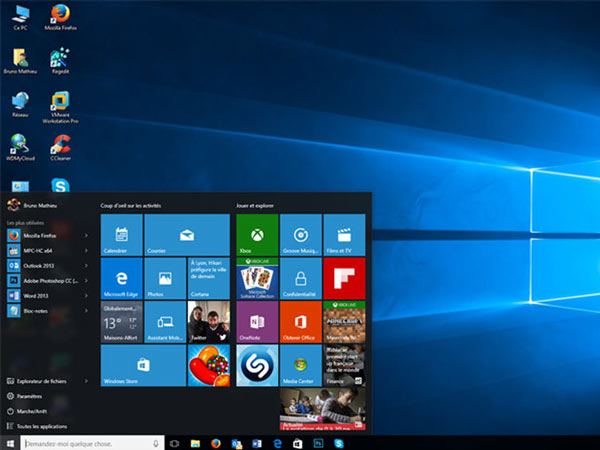Open the Groove Musique tile
The height and width of the screenshot is (450, 600).
click(301, 235)
